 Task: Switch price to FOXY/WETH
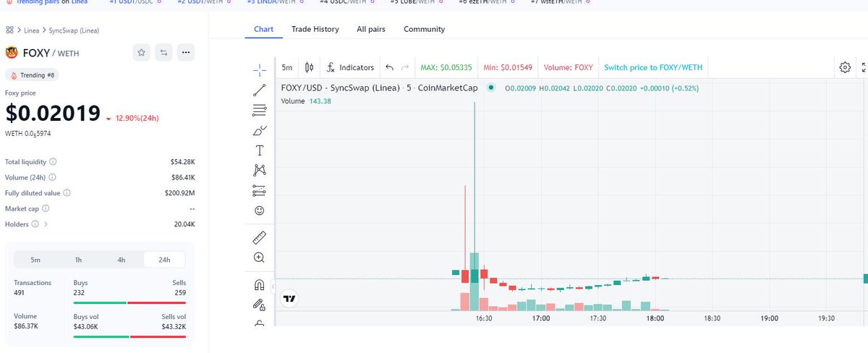[x=653, y=67]
